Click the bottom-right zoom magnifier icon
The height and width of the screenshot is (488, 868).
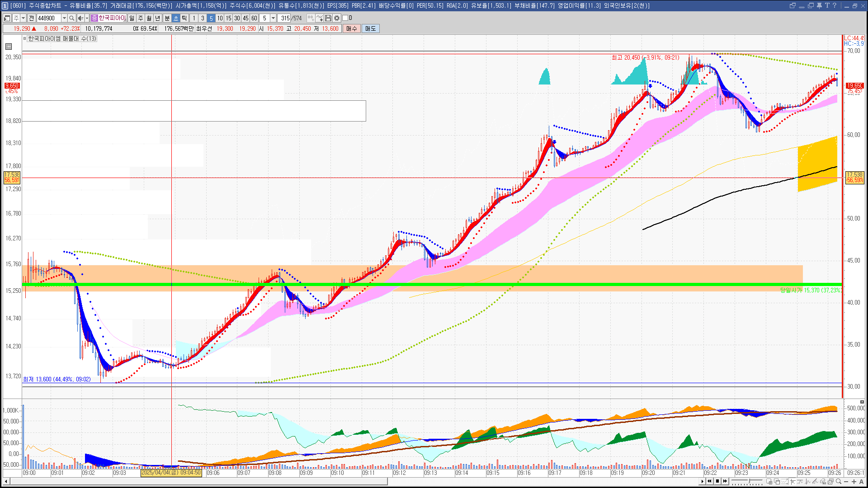tap(839, 482)
